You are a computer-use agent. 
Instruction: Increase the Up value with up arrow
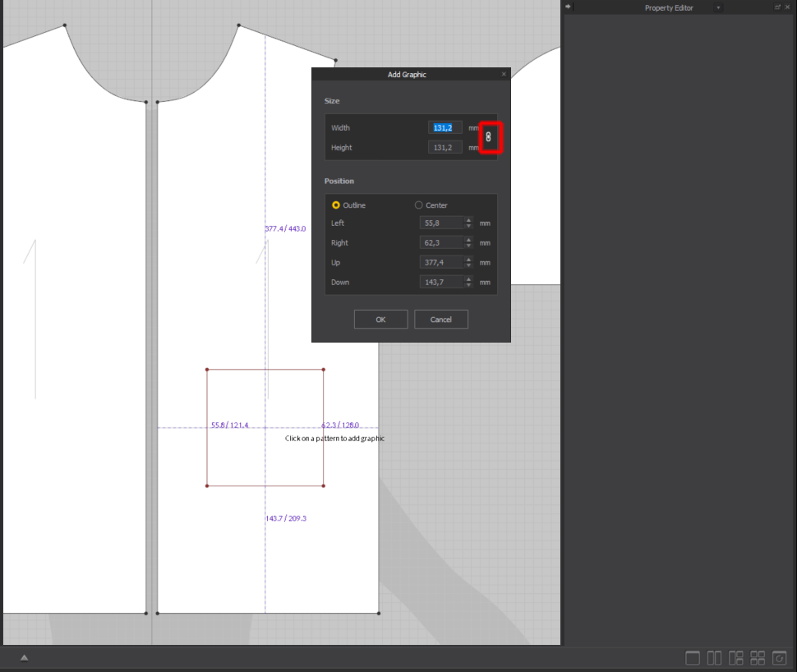(468, 260)
